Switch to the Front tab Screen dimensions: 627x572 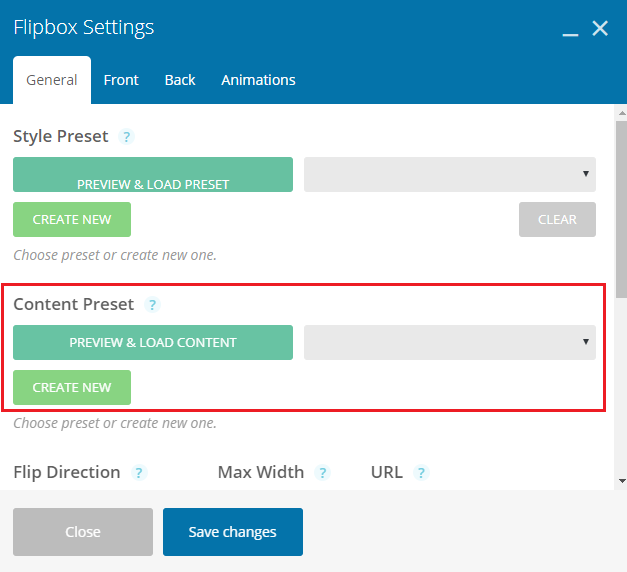coord(121,80)
